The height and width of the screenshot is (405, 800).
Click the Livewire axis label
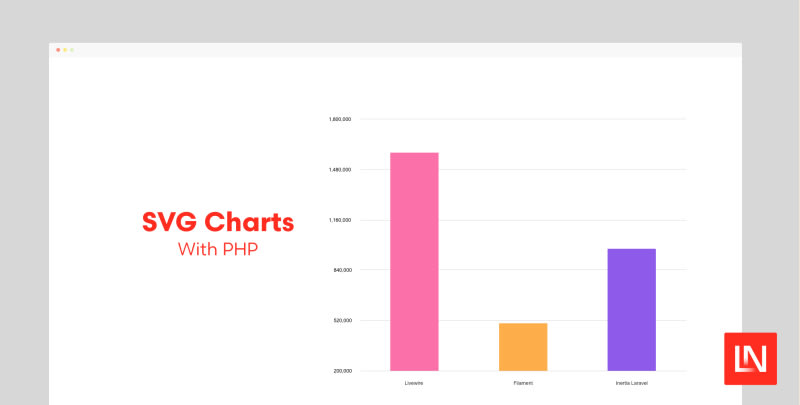coord(414,383)
